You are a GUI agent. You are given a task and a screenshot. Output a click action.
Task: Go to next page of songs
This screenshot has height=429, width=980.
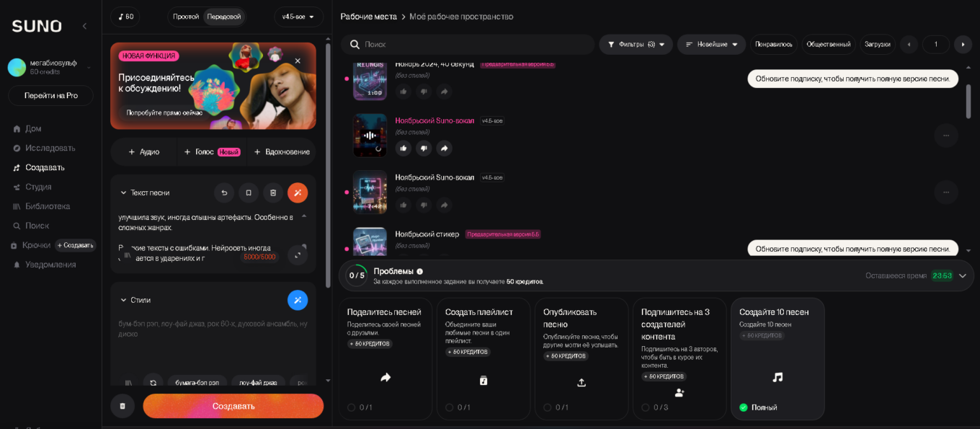pyautogui.click(x=963, y=44)
